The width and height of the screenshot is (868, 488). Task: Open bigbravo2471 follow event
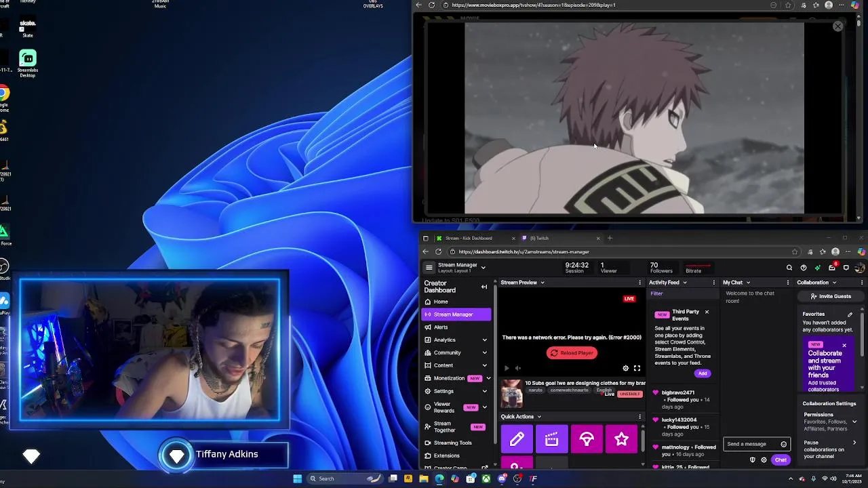(683, 400)
